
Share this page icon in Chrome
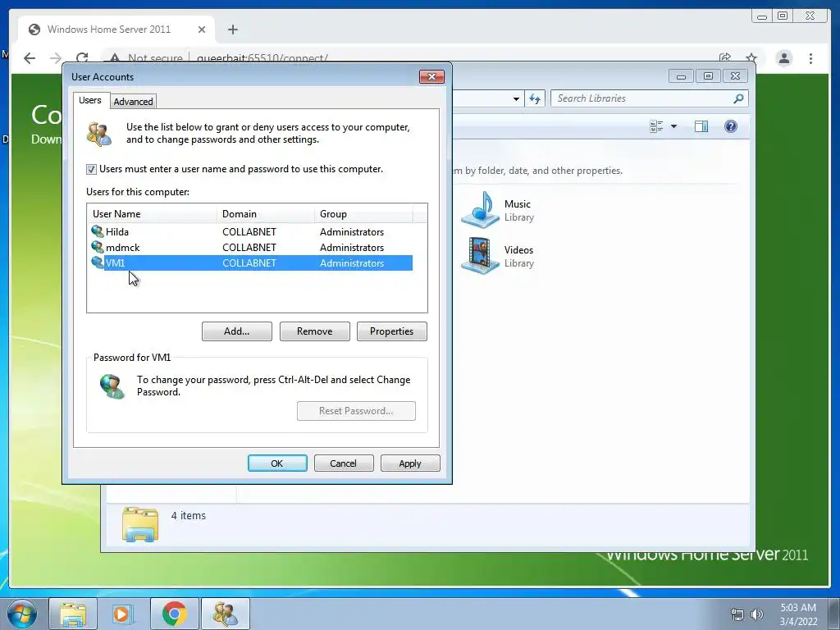click(x=725, y=58)
